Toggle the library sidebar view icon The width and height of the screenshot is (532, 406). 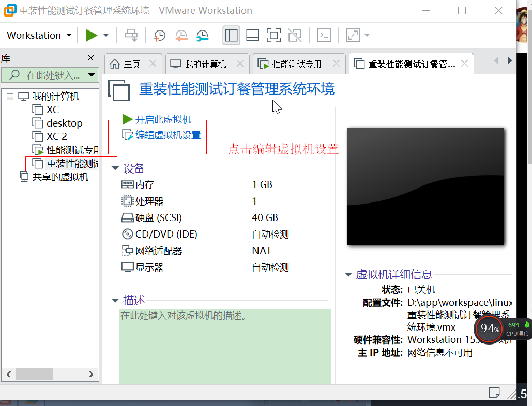click(x=232, y=35)
